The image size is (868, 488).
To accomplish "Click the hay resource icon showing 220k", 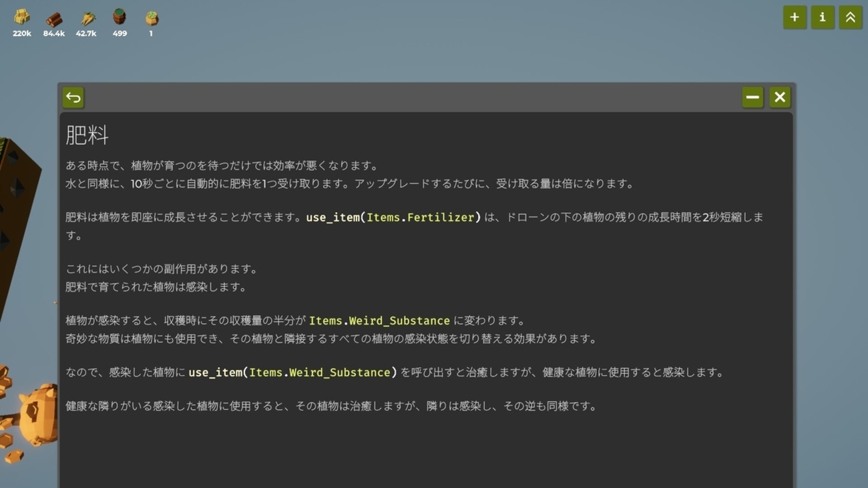I will click(x=22, y=17).
